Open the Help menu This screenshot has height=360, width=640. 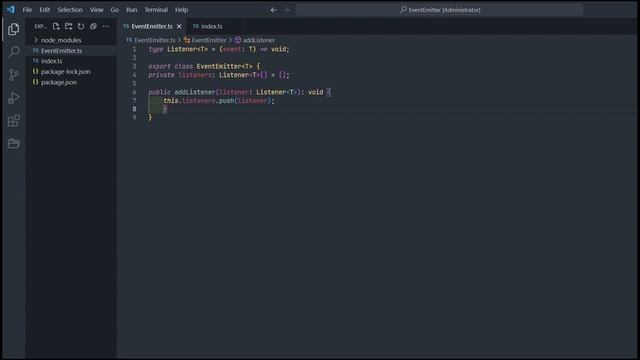[x=182, y=10]
